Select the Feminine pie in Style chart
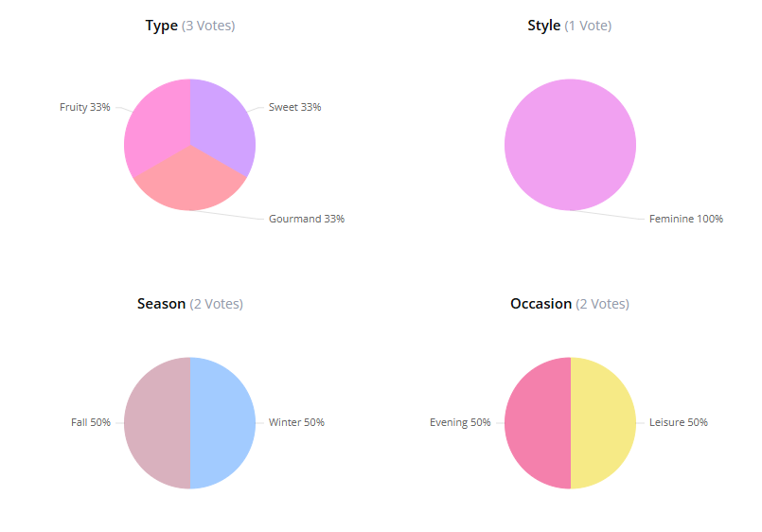 click(x=570, y=145)
